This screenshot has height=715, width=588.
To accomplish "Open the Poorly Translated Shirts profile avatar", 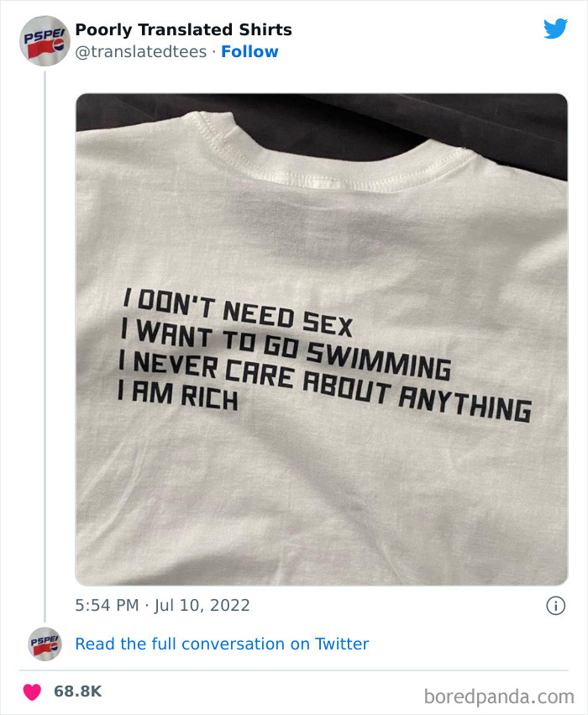I will click(x=44, y=39).
